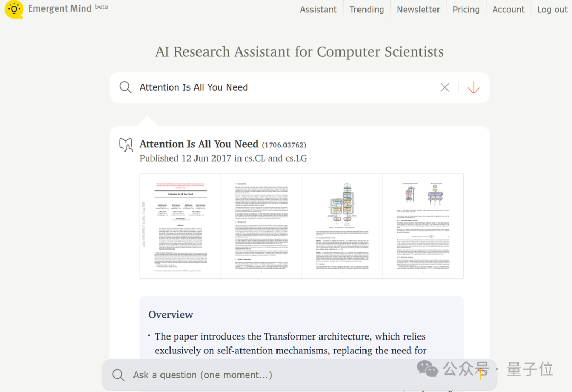Screen dimensions: 572x392
Task: Click the magnifier icon in question bar
Action: pyautogui.click(x=119, y=375)
